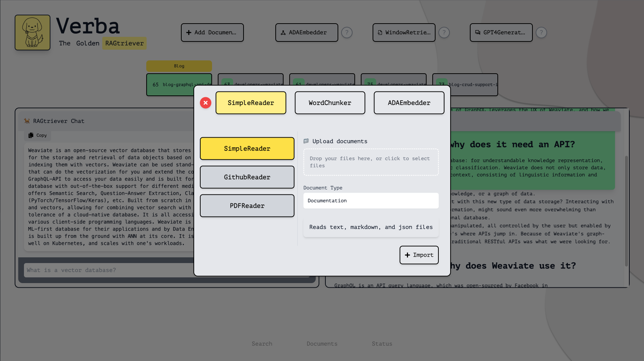Click the Import button

pyautogui.click(x=419, y=255)
